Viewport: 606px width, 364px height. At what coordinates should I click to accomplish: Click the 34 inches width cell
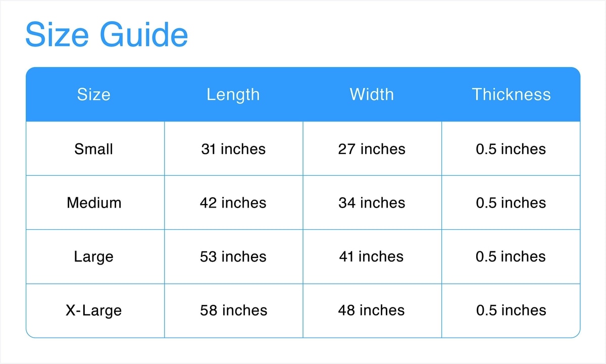(372, 203)
